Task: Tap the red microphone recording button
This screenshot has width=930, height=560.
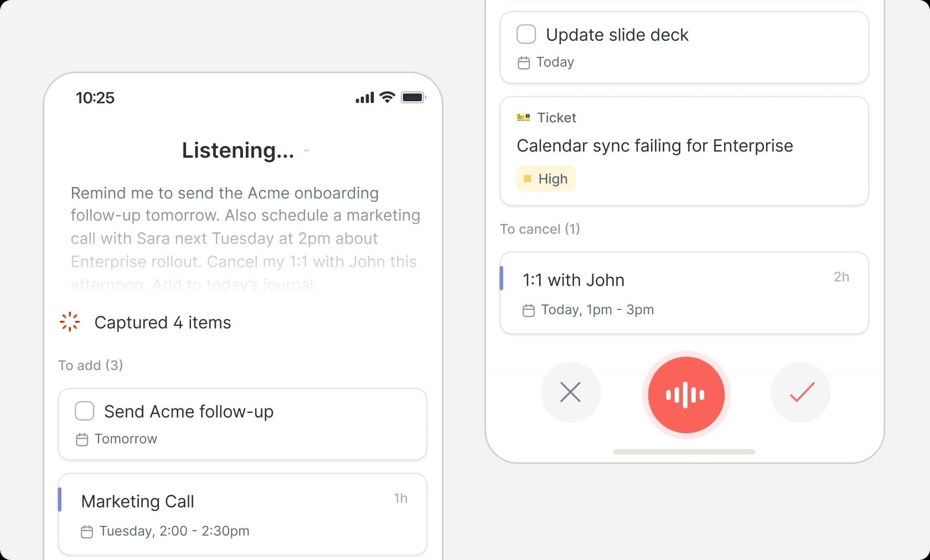Action: pos(686,395)
